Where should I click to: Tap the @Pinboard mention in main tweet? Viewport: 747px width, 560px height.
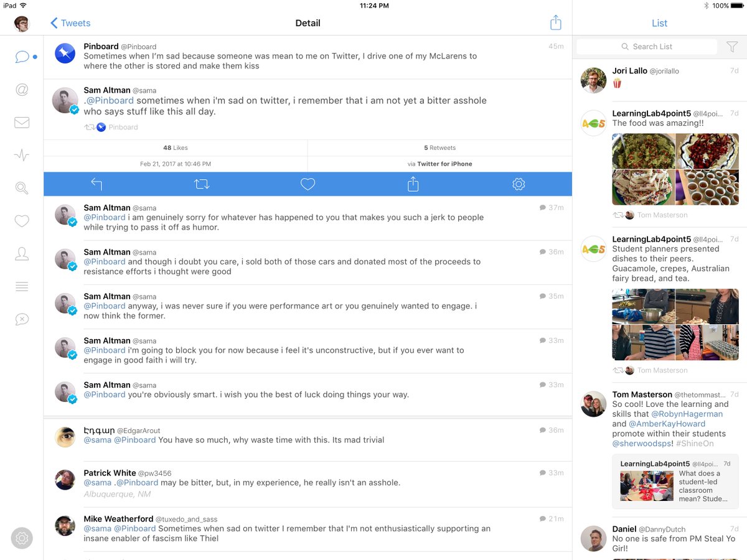(110, 100)
